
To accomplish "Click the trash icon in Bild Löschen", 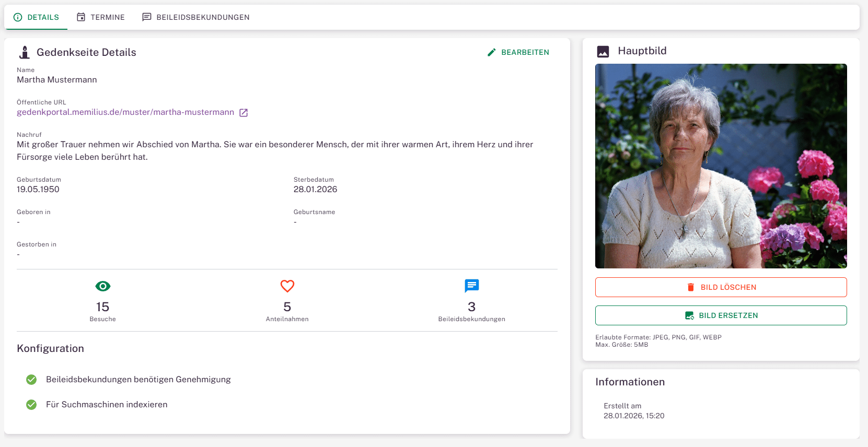I will click(x=691, y=287).
